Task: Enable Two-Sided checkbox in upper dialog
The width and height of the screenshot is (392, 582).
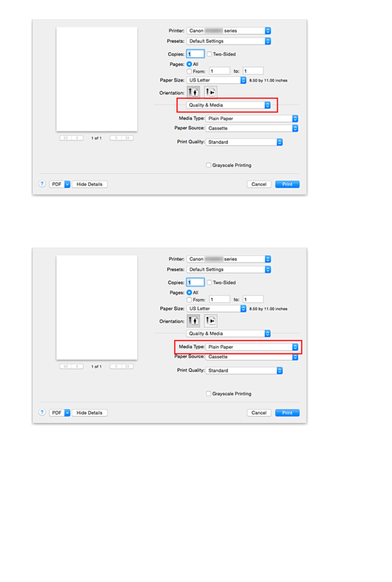Action: (x=209, y=54)
